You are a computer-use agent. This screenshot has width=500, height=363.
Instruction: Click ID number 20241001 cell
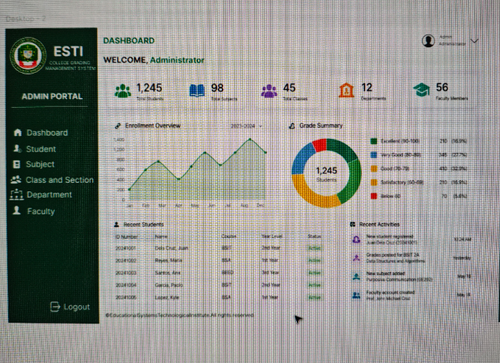pos(126,248)
